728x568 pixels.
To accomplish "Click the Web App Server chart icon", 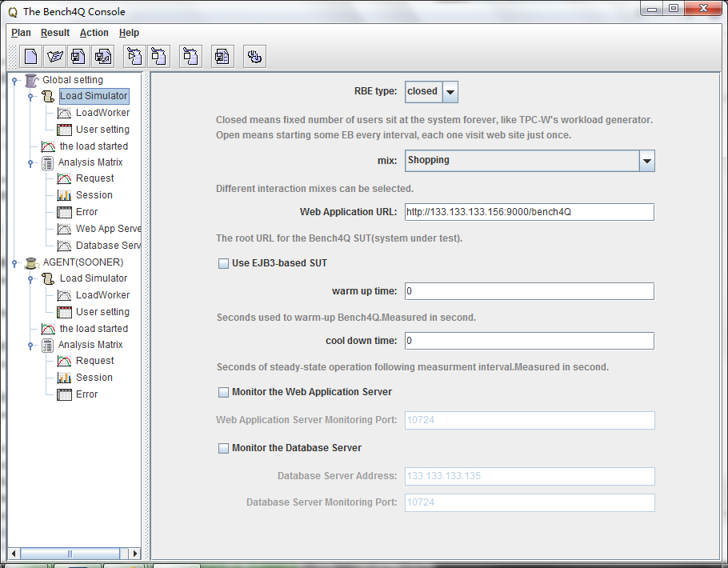I will (64, 229).
